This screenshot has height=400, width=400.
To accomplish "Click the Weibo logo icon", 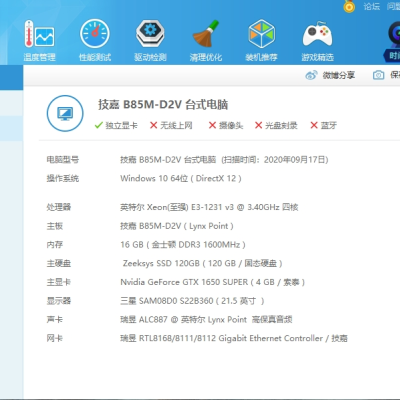I will [311, 75].
